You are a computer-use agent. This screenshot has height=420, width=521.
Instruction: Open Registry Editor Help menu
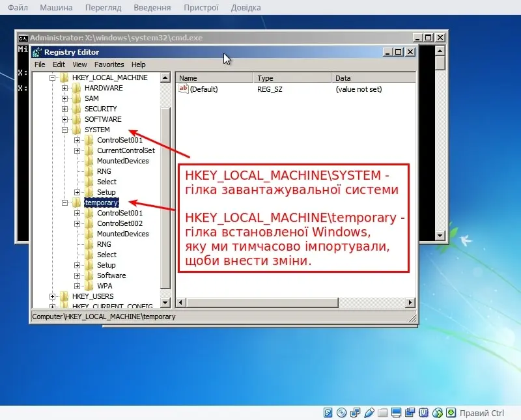138,64
